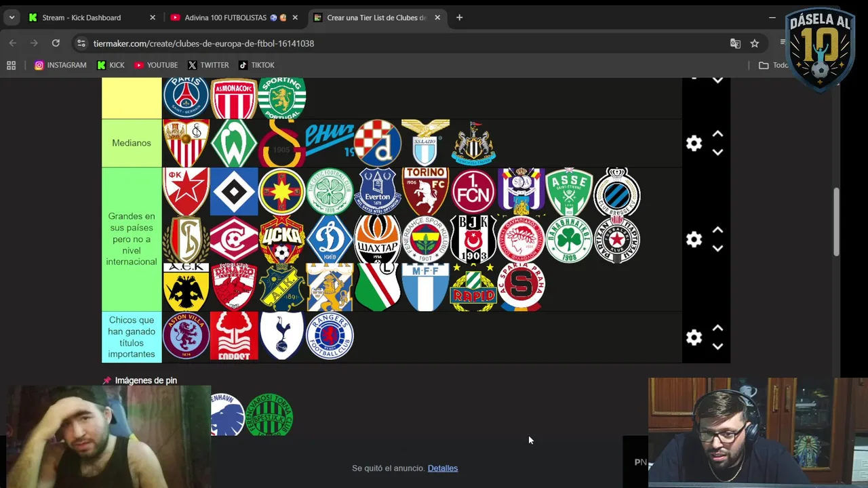Select the Shakhtar Donetsk logo

[378, 239]
